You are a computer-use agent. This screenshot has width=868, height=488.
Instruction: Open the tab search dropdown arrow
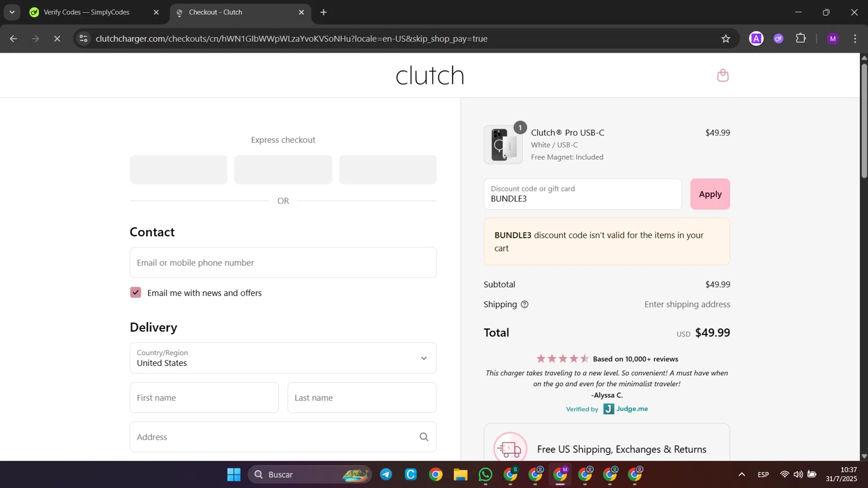point(12,12)
